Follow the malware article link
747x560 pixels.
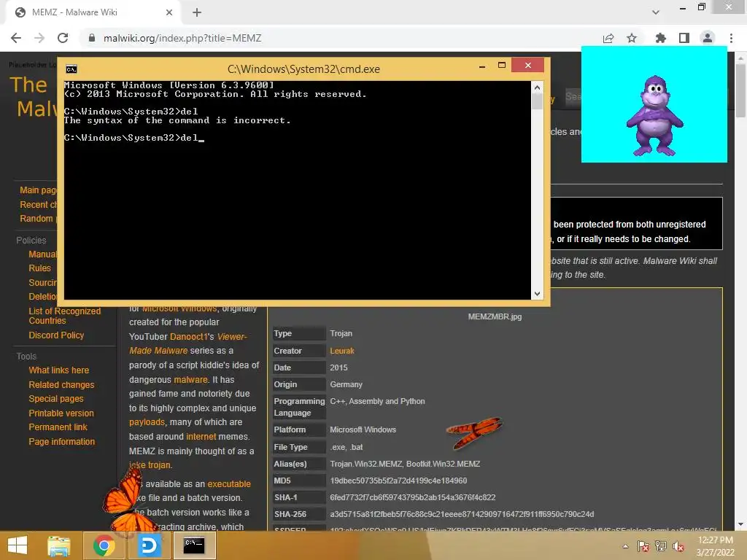click(x=190, y=379)
